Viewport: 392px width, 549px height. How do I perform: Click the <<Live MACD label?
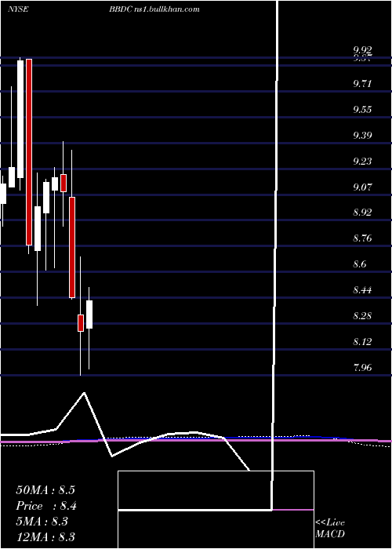pyautogui.click(x=330, y=528)
